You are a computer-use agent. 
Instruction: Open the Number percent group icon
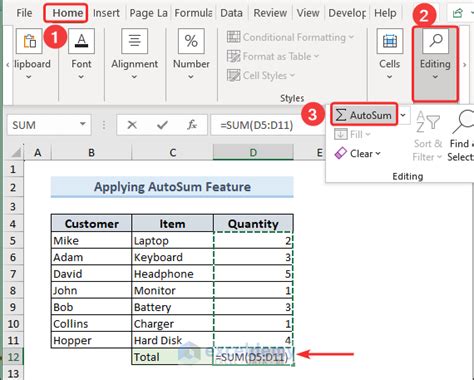(x=191, y=41)
